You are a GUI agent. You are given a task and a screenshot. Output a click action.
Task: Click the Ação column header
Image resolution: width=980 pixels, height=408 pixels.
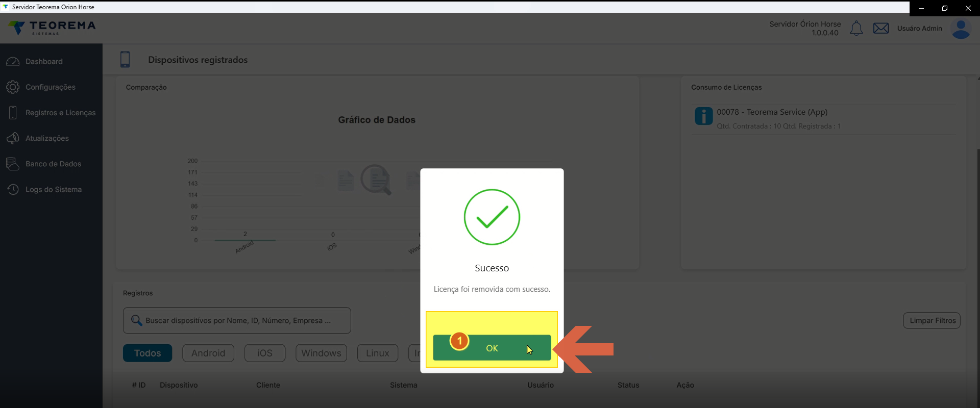685,385
